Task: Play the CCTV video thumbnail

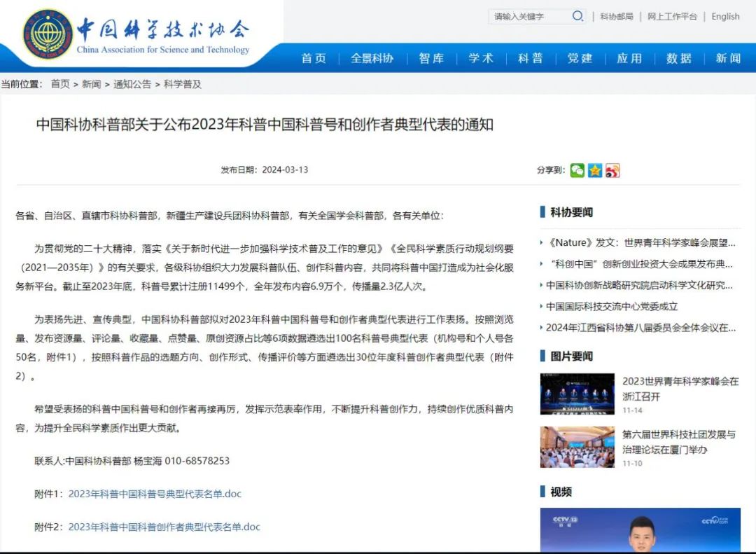Action: pyautogui.click(x=640, y=530)
